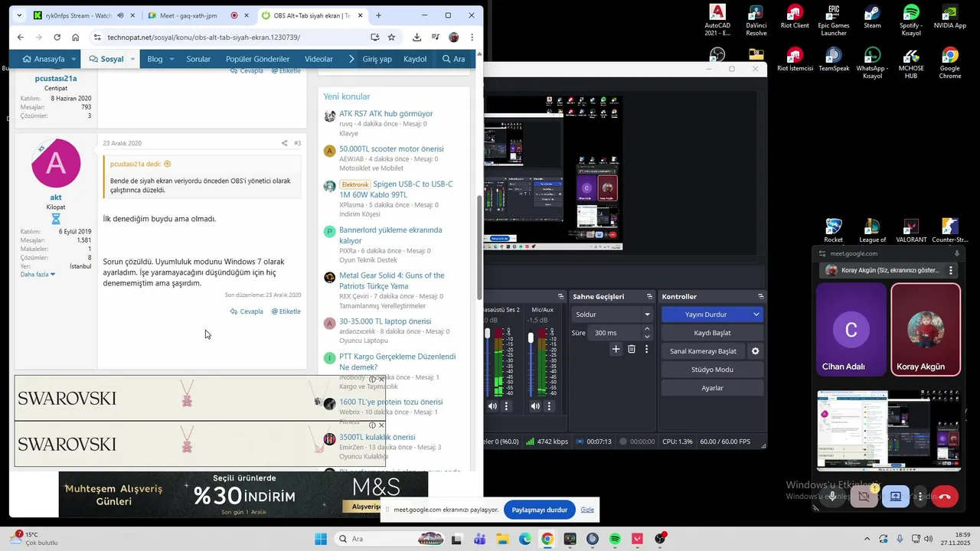Hide the screen sharing bar via Gizle
The width and height of the screenshot is (980, 551).
click(x=587, y=510)
